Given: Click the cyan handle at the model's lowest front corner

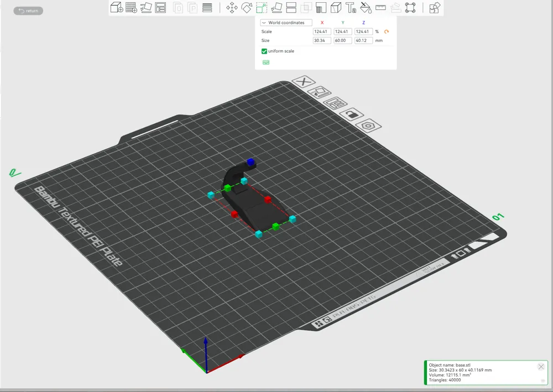Looking at the screenshot, I should point(259,234).
